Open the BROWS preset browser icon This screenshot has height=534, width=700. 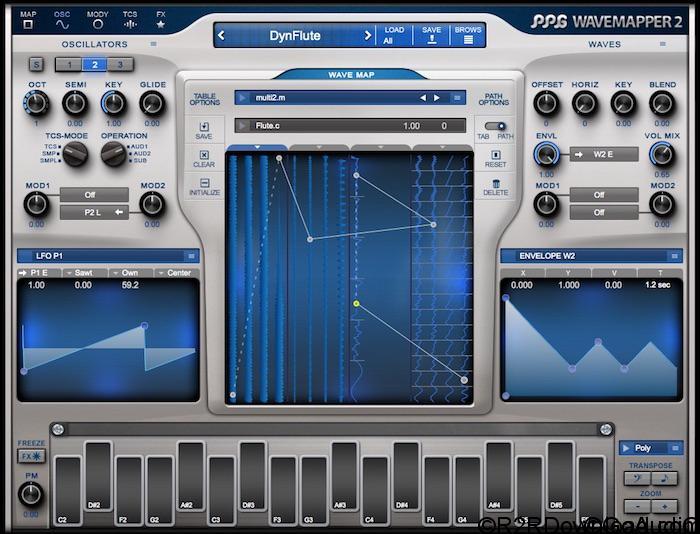point(468,40)
